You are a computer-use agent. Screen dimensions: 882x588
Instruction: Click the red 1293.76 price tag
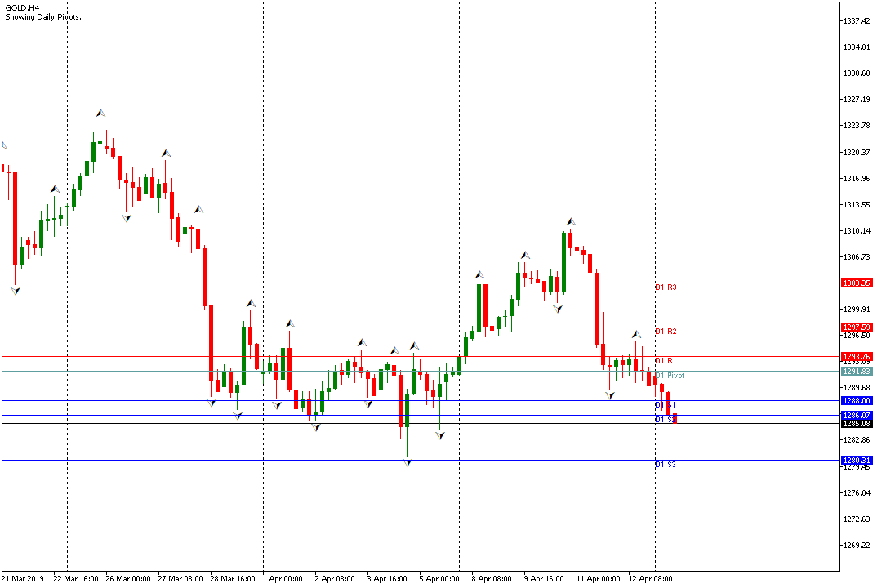[857, 357]
